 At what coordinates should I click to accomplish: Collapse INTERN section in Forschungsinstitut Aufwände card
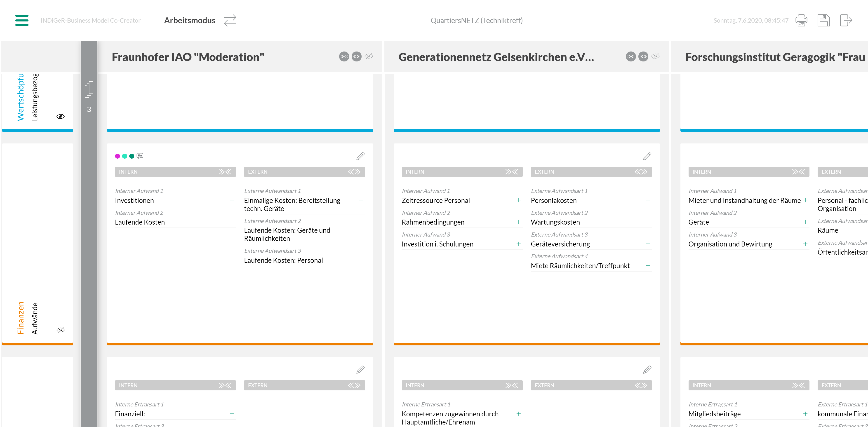pyautogui.click(x=798, y=172)
